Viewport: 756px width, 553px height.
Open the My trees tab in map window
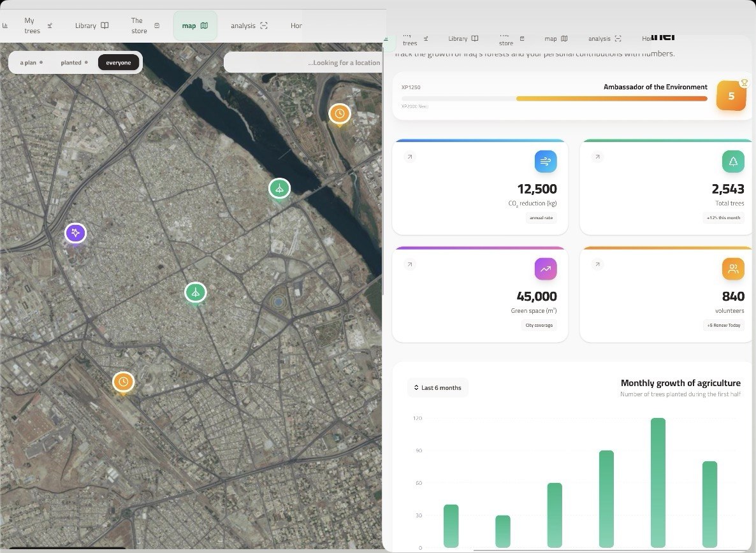point(38,25)
